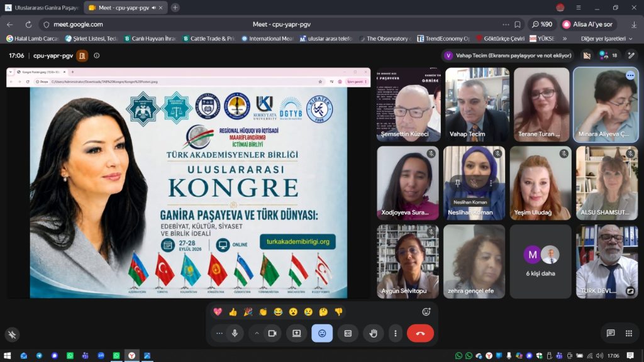Open the in-call chat panel
This screenshot has height=362, width=644.
[611, 333]
